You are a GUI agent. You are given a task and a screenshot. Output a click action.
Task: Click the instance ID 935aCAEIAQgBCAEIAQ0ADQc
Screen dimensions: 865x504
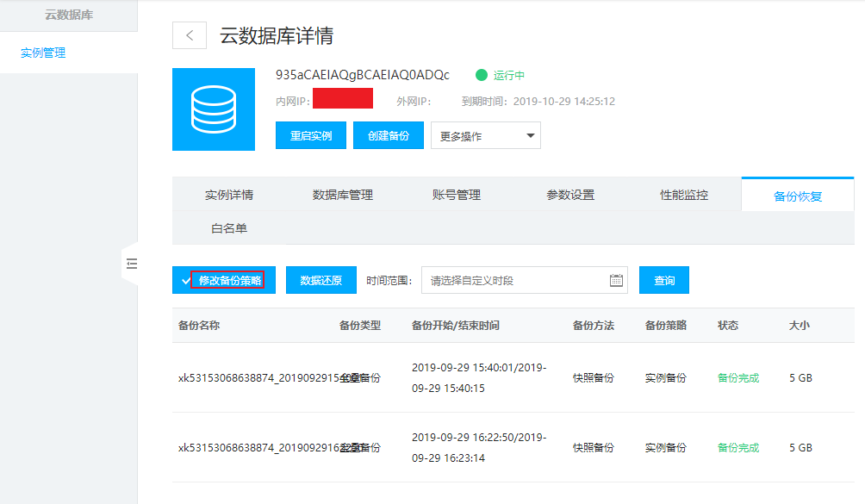coord(363,75)
